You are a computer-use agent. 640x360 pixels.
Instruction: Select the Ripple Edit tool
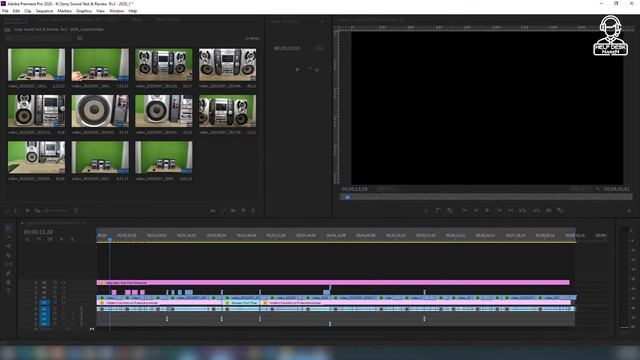point(9,246)
